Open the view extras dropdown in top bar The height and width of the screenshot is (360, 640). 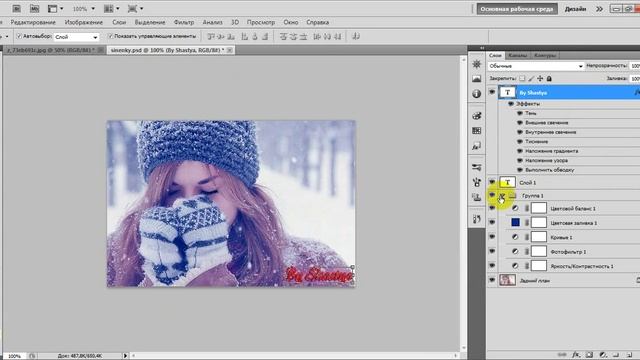coord(56,9)
